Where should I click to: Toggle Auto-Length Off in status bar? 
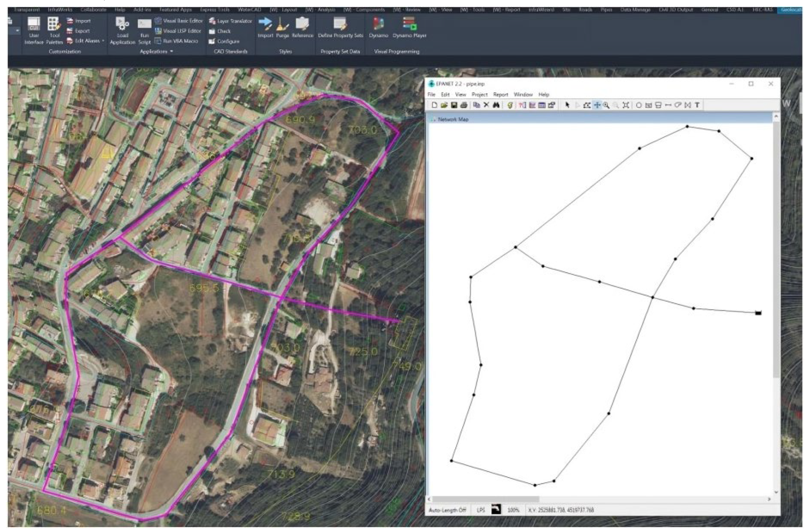[x=447, y=510]
